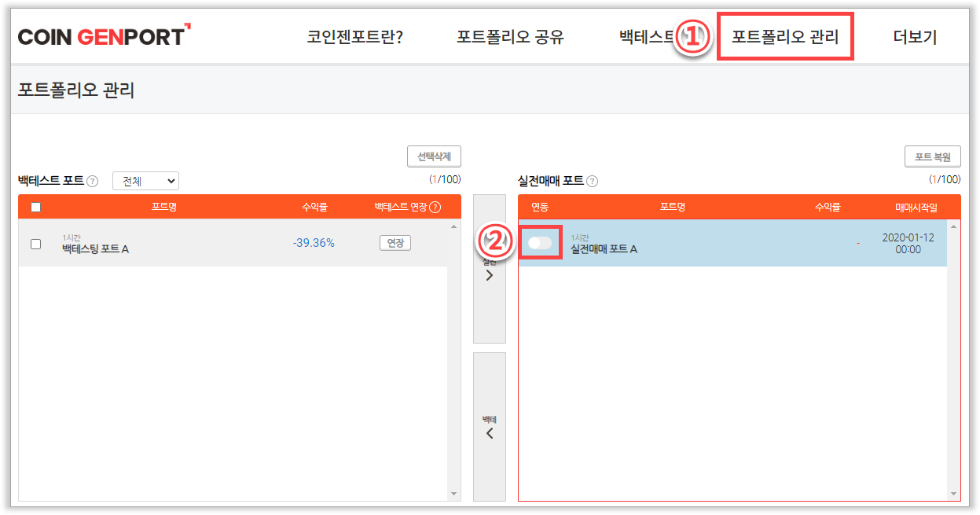Screen dimensions: 980x515
Task: Check the box for 백테스팅 포트 A
Action: click(35, 244)
